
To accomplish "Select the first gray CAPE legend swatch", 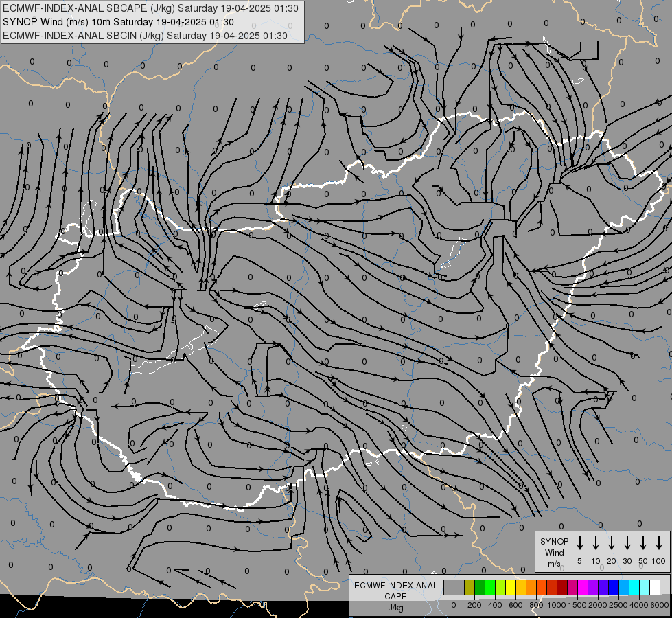I will coord(449,587).
